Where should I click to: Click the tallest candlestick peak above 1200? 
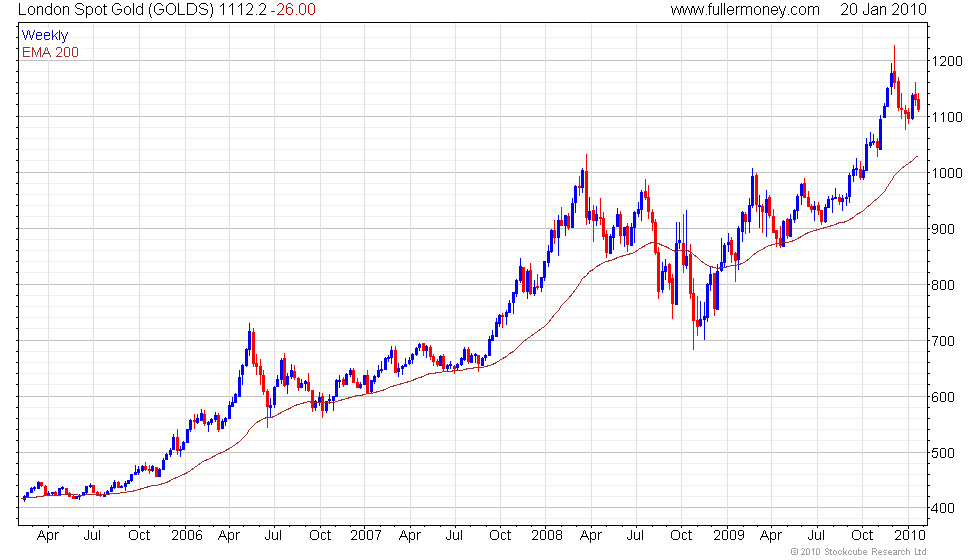tap(894, 59)
